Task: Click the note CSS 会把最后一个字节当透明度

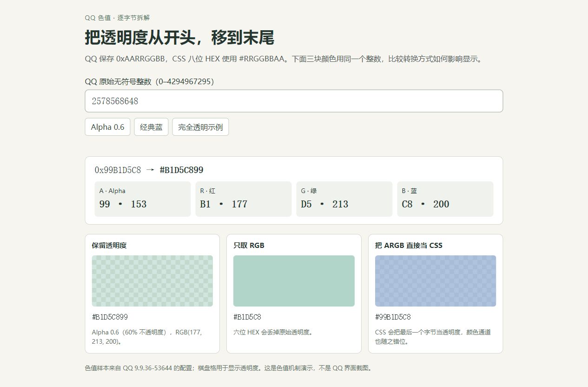Action: (433, 337)
